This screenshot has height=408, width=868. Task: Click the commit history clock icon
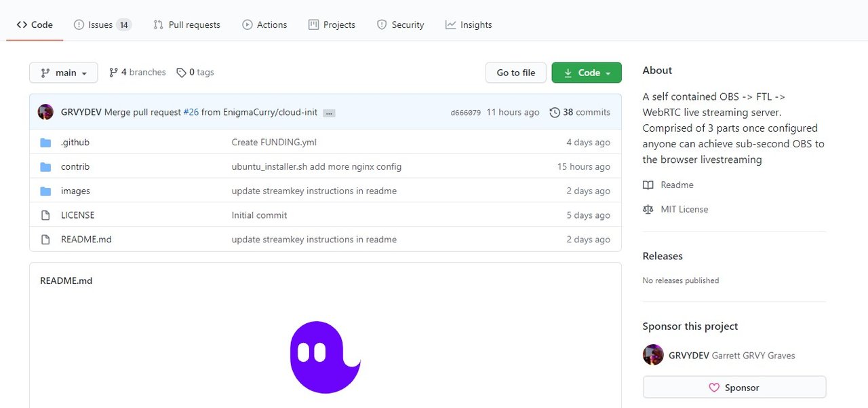click(x=555, y=112)
